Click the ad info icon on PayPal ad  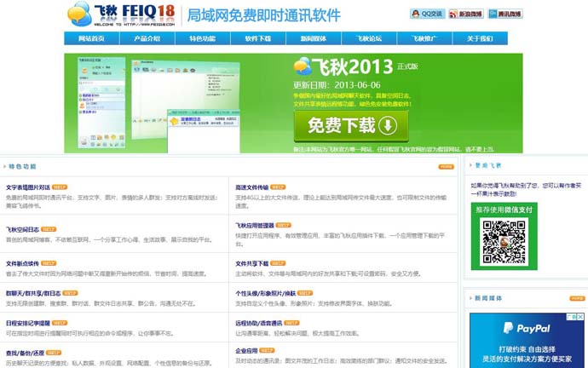pos(572,317)
